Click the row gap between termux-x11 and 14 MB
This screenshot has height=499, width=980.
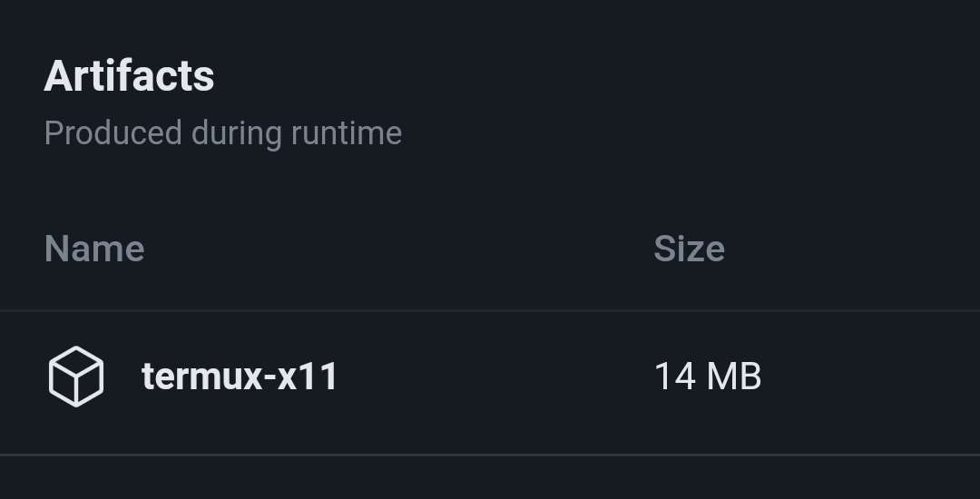[x=494, y=377]
